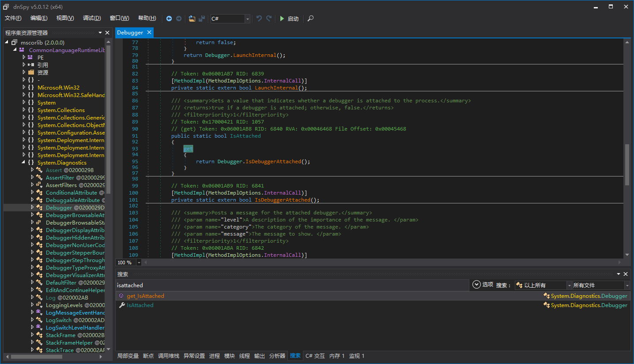Click the navigate backward arrow icon
Screen dimensions: 634x364
pyautogui.click(x=169, y=19)
